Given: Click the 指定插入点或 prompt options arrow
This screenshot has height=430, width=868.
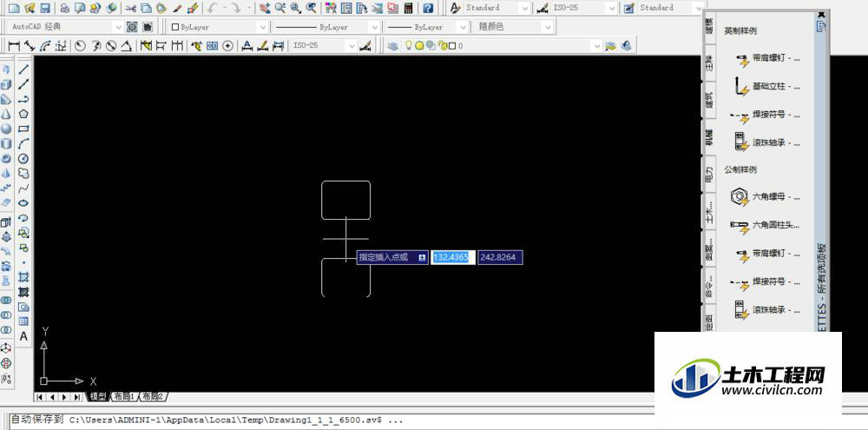Looking at the screenshot, I should 422,257.
